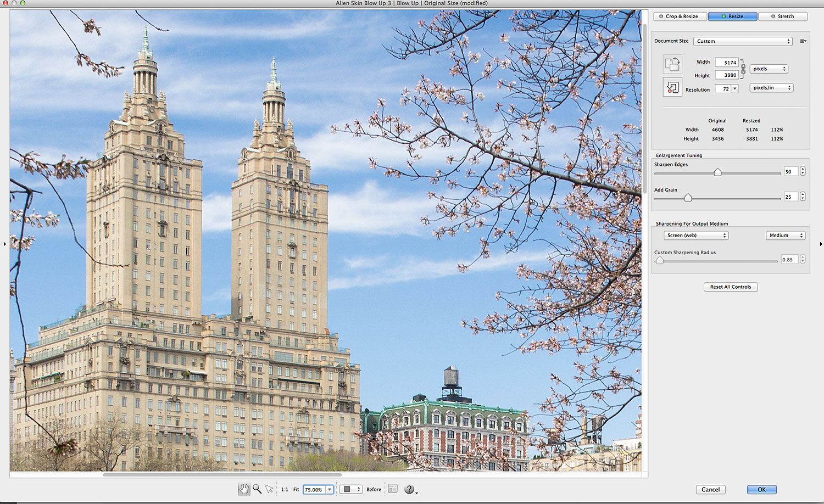Click inside the Width input field
Screen dimensions: 824x504
pyautogui.click(x=728, y=61)
